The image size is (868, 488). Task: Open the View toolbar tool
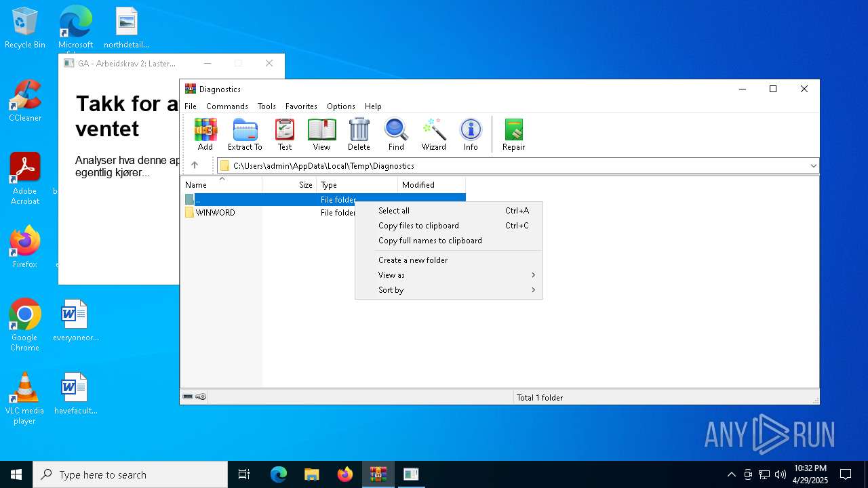tap(321, 134)
